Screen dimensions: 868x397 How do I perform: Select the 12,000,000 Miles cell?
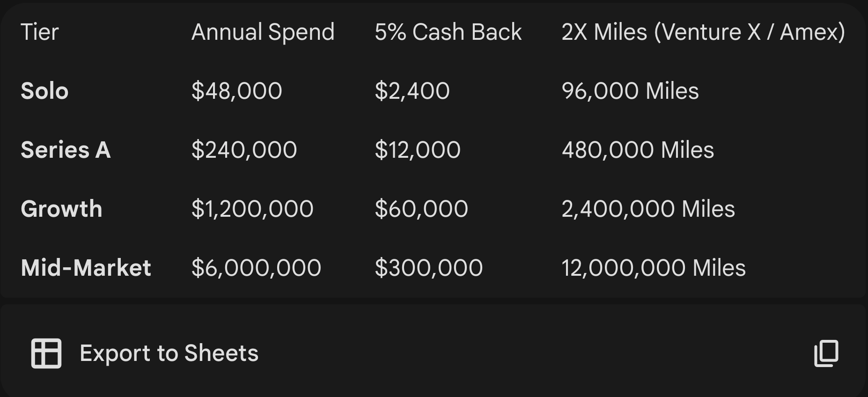[654, 268]
